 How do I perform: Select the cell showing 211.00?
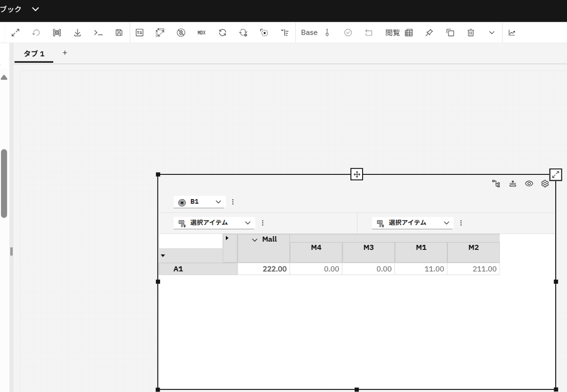tap(473, 269)
